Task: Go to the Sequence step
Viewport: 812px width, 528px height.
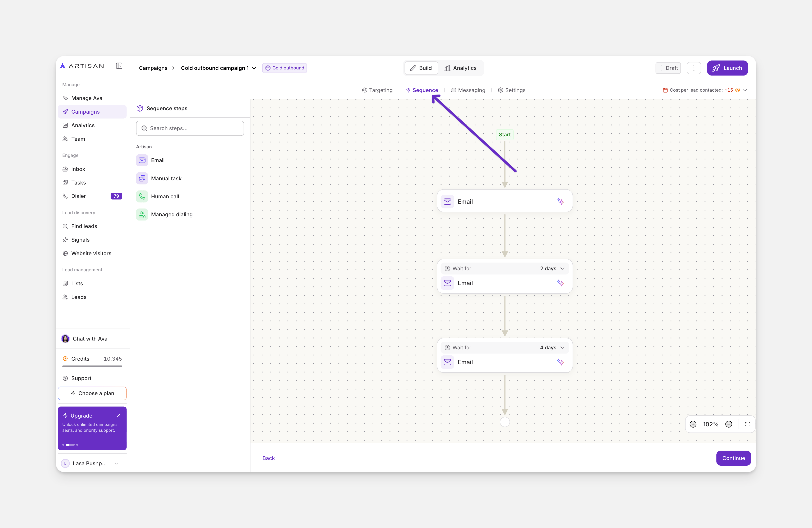Action: pyautogui.click(x=422, y=90)
